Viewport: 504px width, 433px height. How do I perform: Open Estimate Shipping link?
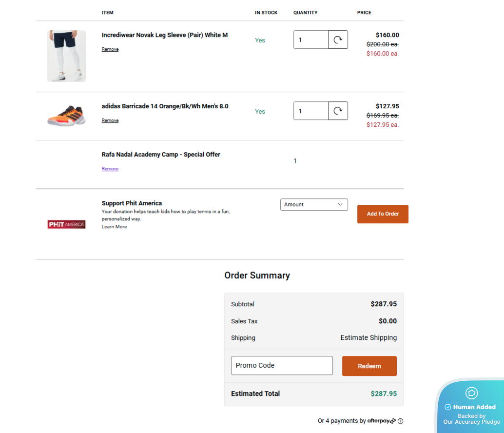[368, 338]
